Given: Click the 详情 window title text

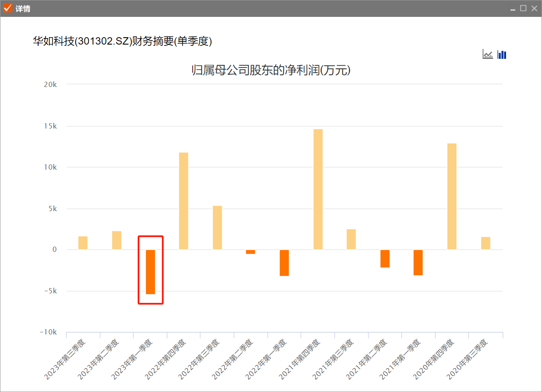Looking at the screenshot, I should (23, 9).
